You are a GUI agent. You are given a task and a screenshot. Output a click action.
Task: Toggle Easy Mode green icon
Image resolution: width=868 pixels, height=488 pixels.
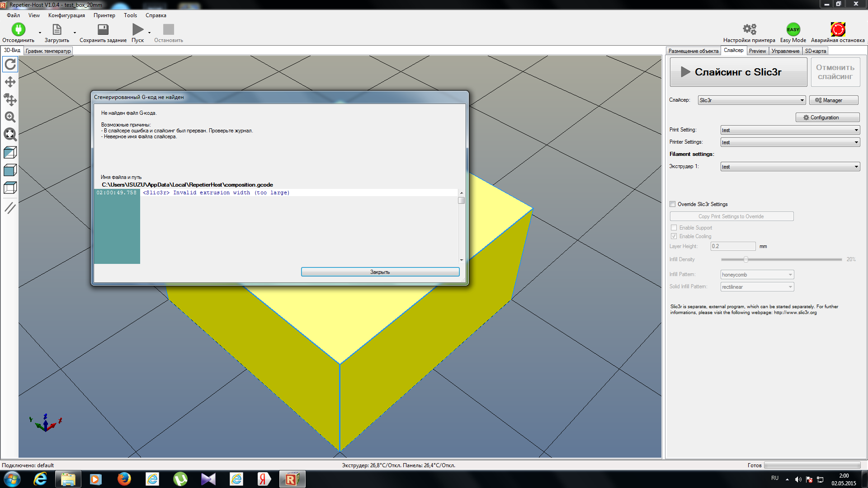point(793,29)
